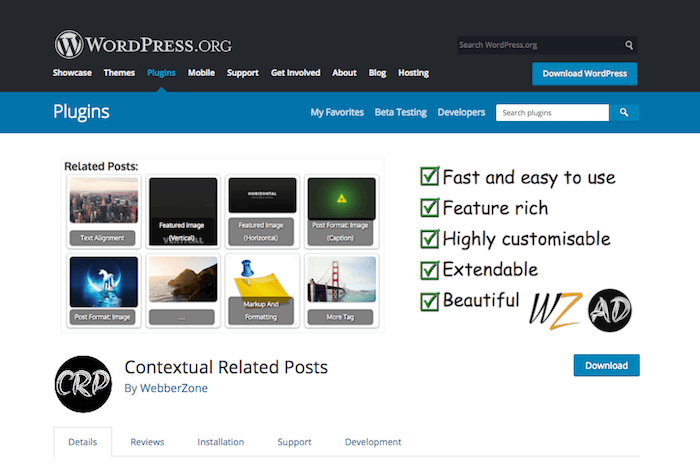Click the Featured Image (Vertical) thumbnail
Screen dimensions: 700x471
[x=183, y=212]
